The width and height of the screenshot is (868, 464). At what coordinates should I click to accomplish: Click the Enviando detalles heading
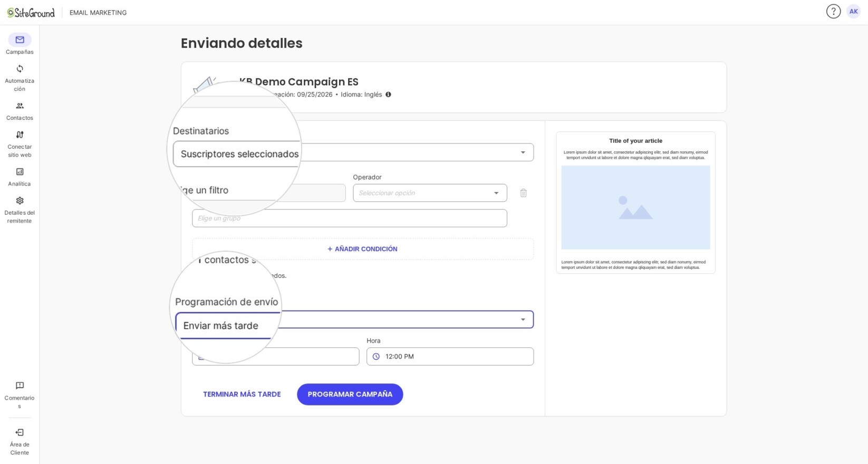(242, 43)
